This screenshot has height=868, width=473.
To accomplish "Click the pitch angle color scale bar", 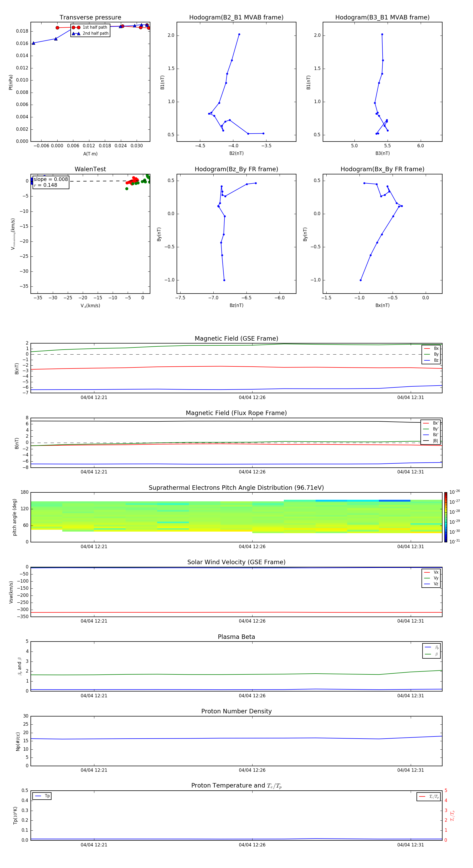I will tap(446, 517).
